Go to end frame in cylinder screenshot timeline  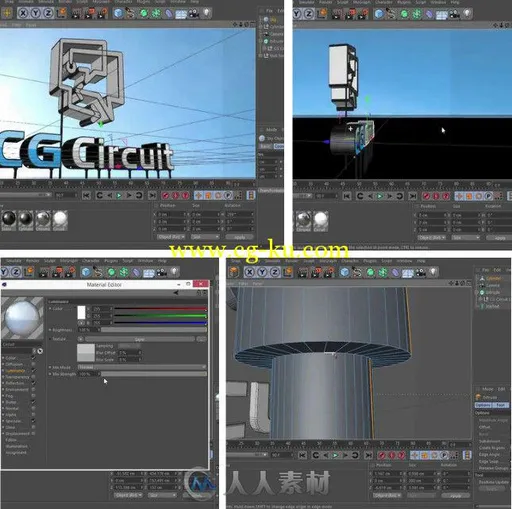368,455
